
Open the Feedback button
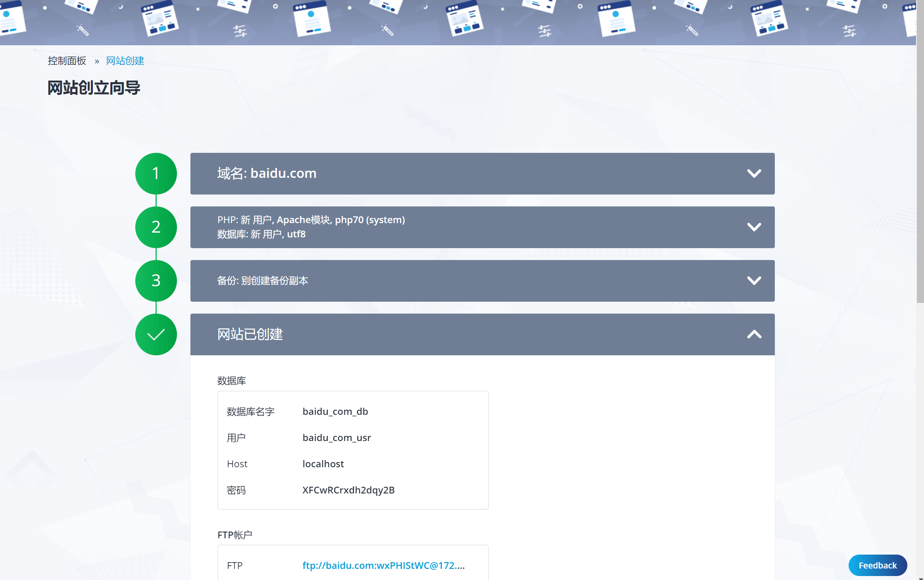878,565
